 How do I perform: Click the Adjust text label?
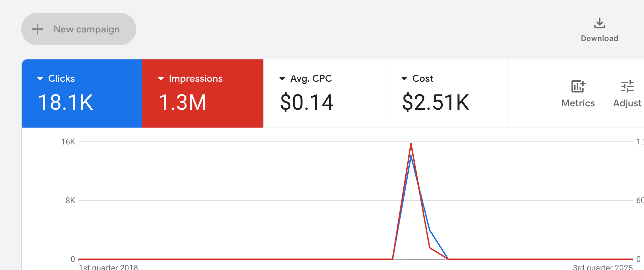point(627,103)
